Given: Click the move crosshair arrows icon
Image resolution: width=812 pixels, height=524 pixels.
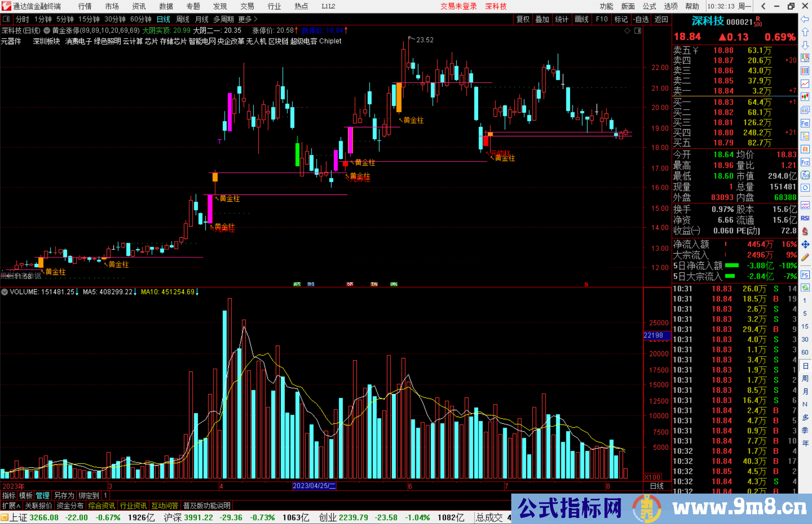Looking at the screenshot, I should click(x=805, y=245).
